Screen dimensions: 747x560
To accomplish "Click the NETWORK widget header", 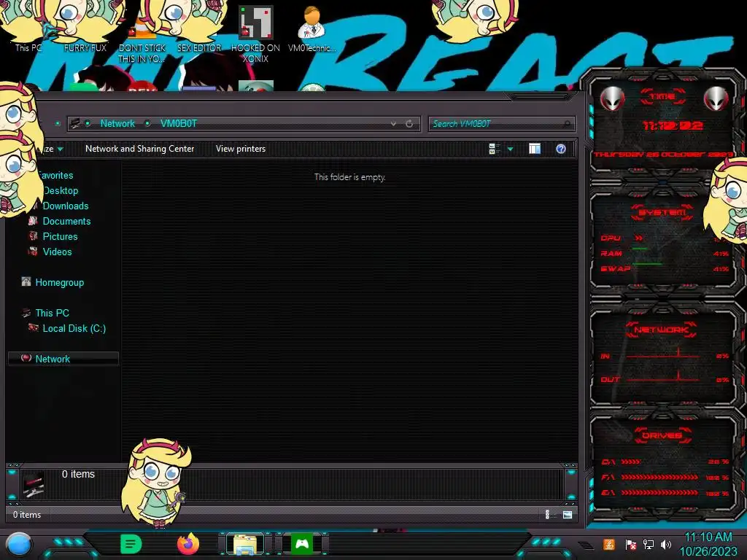I will (x=661, y=330).
